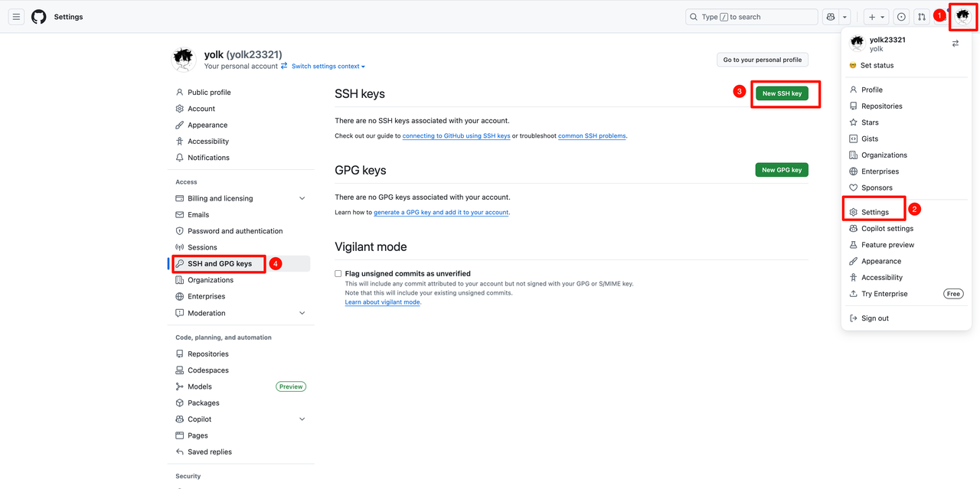
Task: Choose Sign out from the user menu
Action: click(x=875, y=318)
